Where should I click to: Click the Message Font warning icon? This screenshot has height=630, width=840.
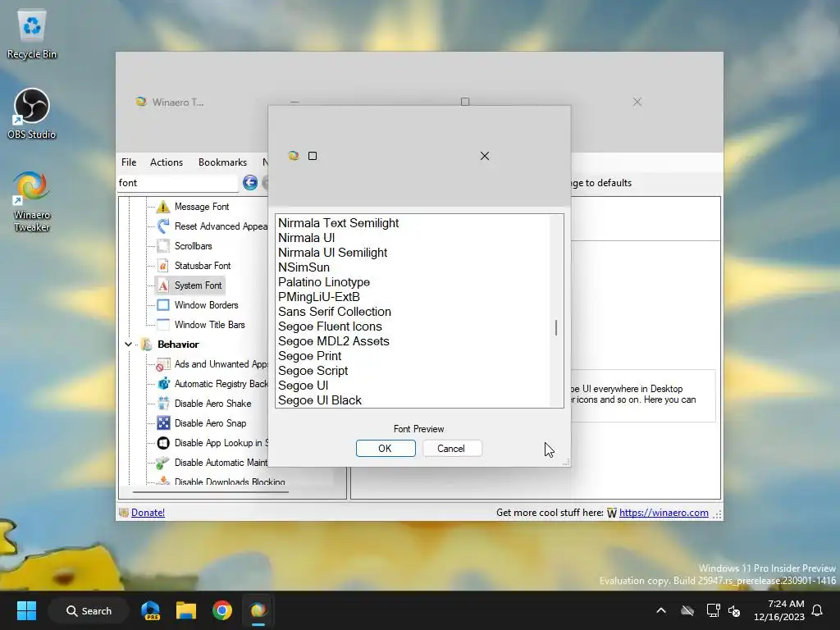[163, 207]
